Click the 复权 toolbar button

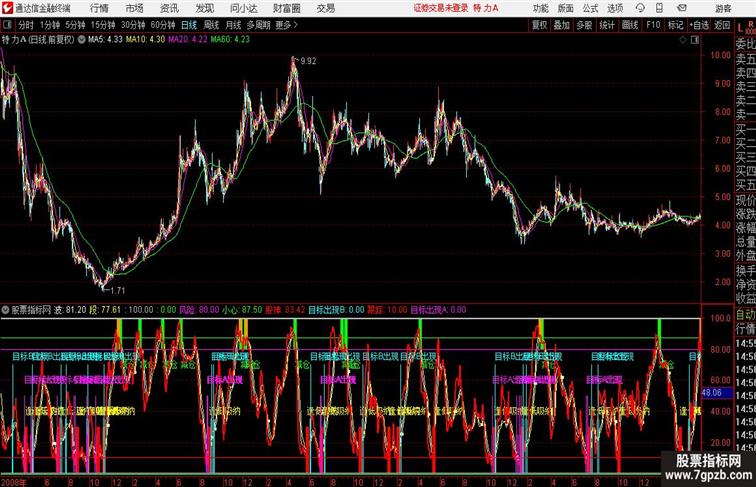pyautogui.click(x=540, y=25)
